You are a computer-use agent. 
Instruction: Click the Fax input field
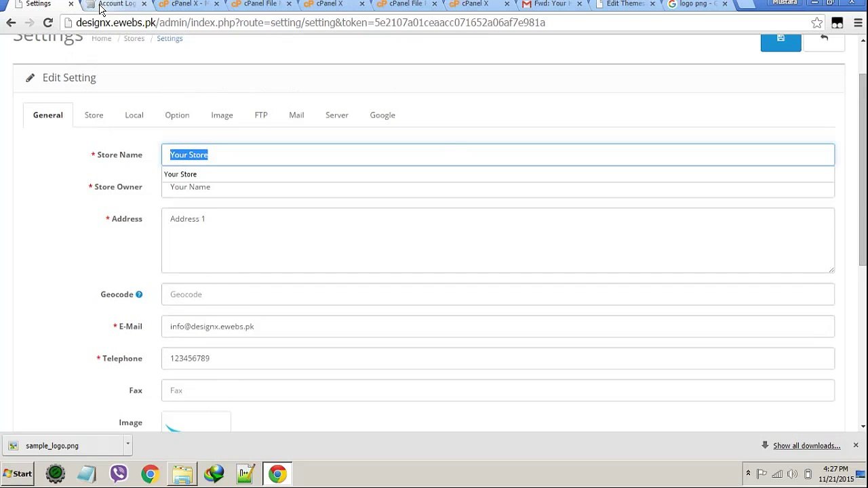pos(498,390)
